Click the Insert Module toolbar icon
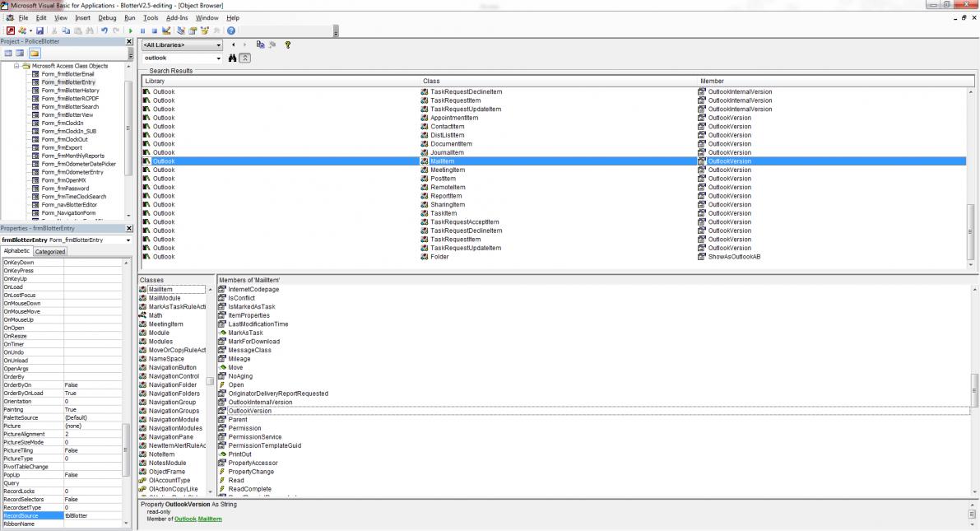Image resolution: width=980 pixels, height=531 pixels. click(22, 30)
